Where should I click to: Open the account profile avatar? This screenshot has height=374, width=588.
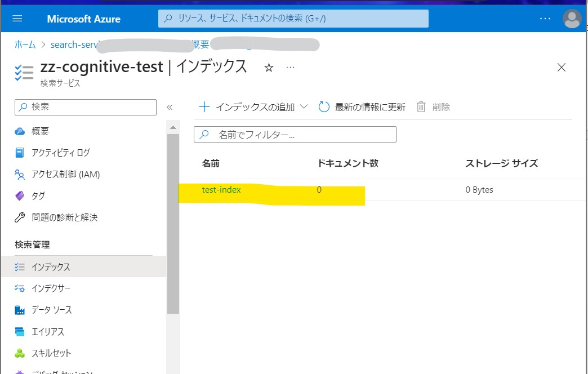[572, 19]
